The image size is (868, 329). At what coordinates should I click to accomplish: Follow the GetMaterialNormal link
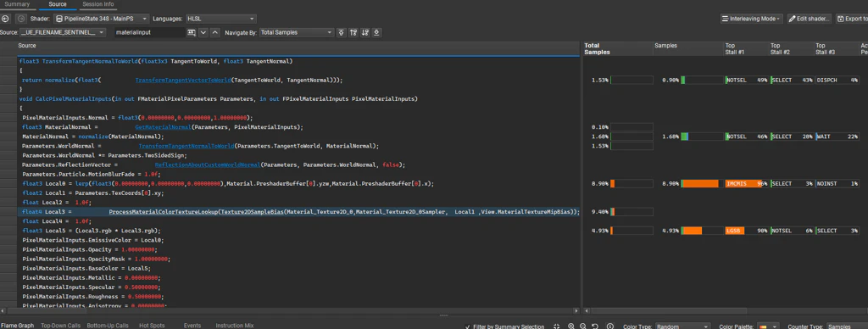click(164, 127)
